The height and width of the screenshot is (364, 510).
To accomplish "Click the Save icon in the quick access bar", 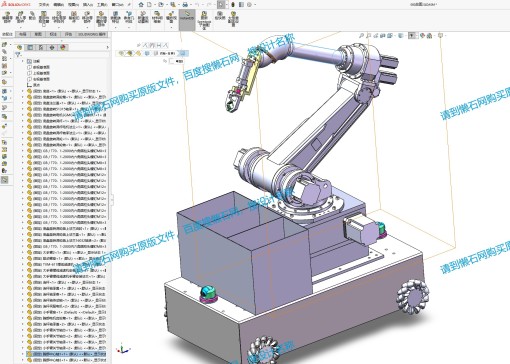I will (x=173, y=5).
